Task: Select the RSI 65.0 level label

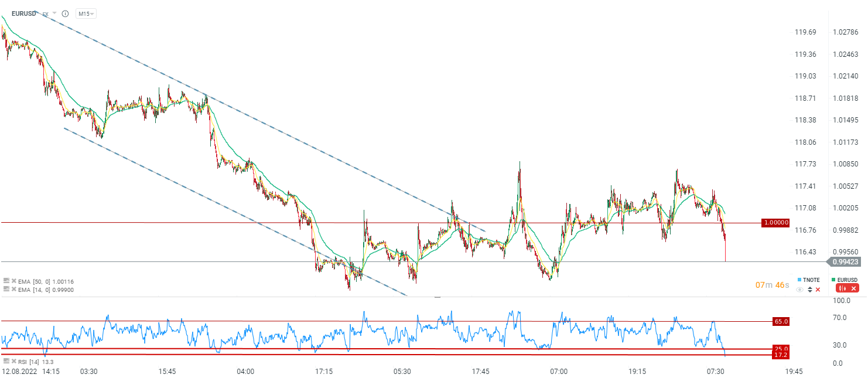Action: point(781,321)
